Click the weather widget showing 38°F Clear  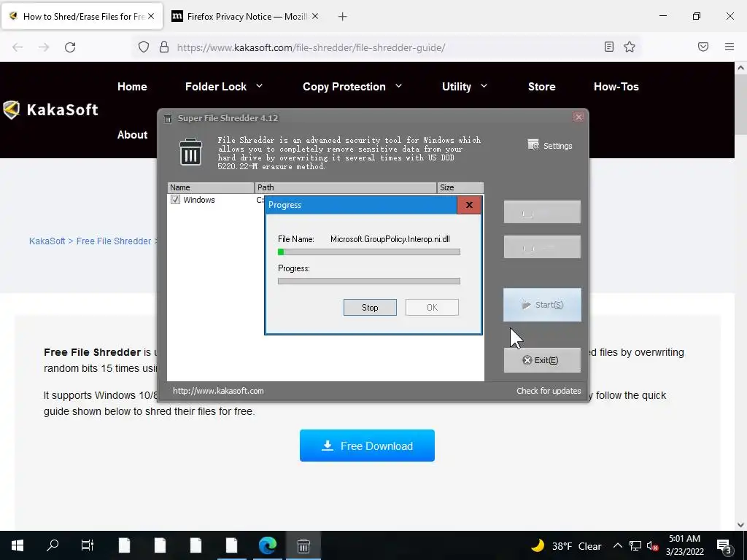(x=566, y=545)
